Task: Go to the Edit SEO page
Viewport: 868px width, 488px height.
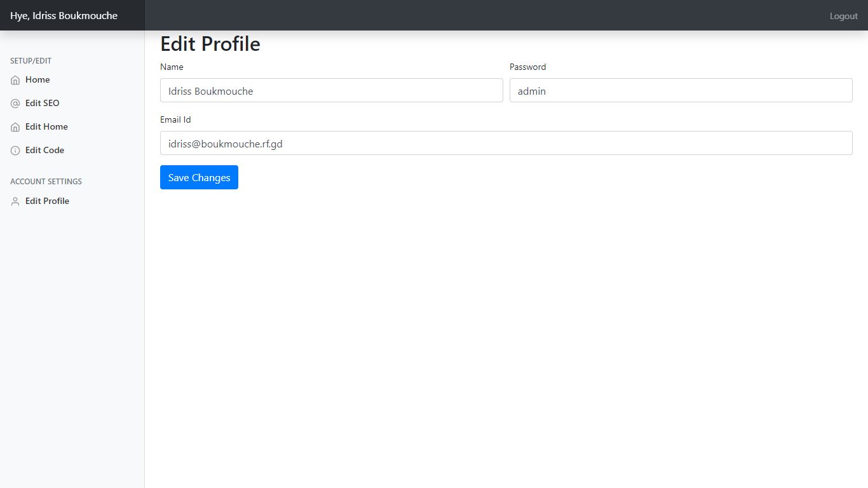Action: point(42,103)
